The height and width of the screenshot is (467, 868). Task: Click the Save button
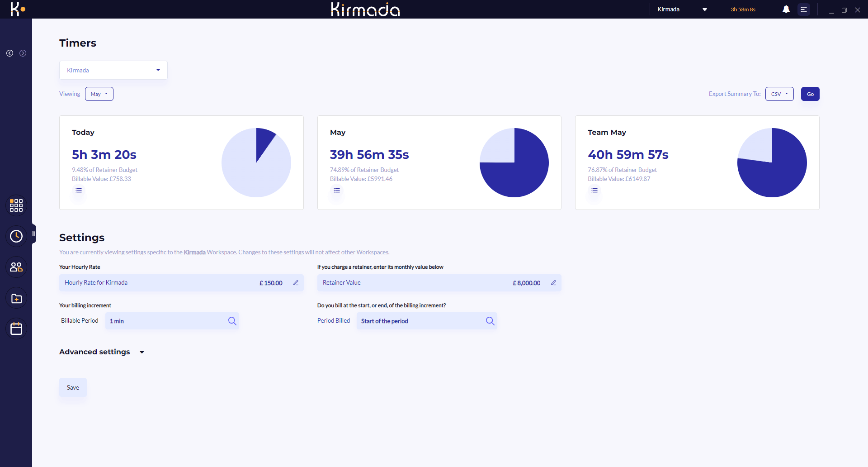pos(73,387)
